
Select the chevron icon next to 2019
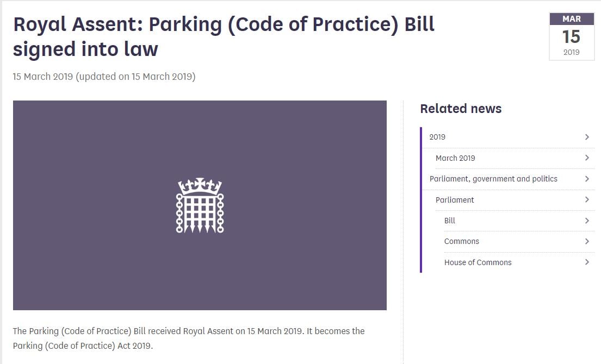(586, 137)
